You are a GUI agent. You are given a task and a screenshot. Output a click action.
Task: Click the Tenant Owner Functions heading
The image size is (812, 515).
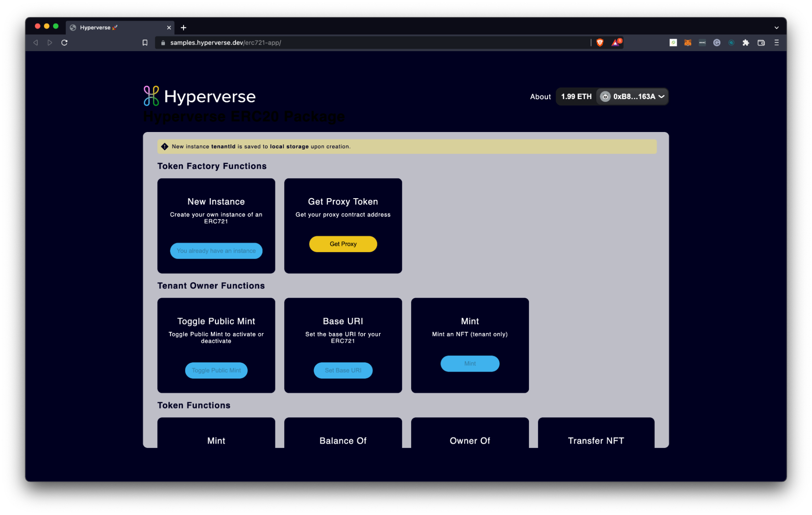coord(211,286)
